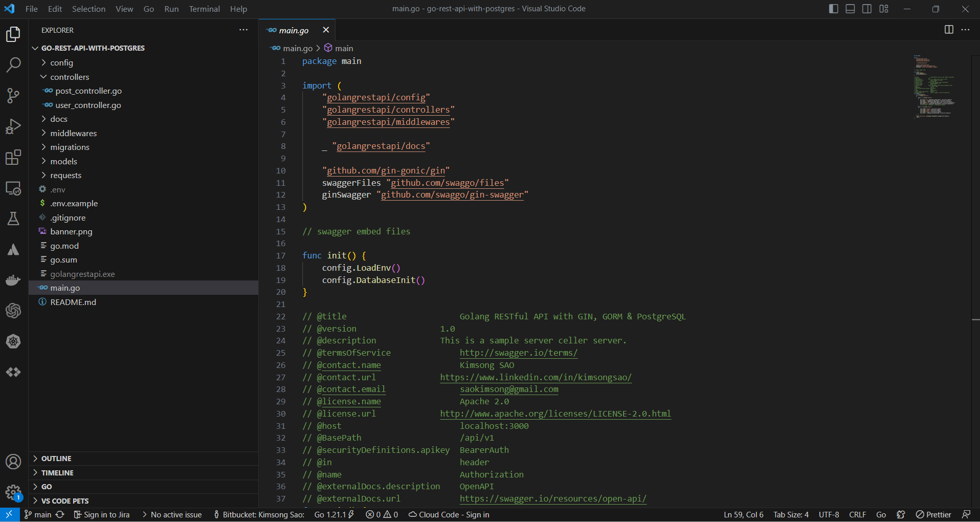980x522 pixels.
Task: Open Explorer Views and More Actions ellipsis
Action: 243,30
